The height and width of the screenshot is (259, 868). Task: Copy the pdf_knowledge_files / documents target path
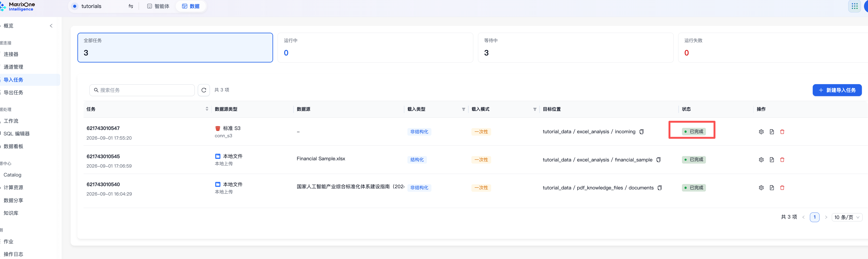tap(660, 188)
